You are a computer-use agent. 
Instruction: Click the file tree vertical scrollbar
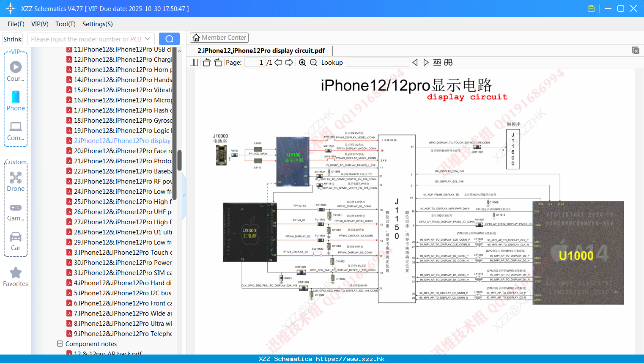tap(179, 161)
